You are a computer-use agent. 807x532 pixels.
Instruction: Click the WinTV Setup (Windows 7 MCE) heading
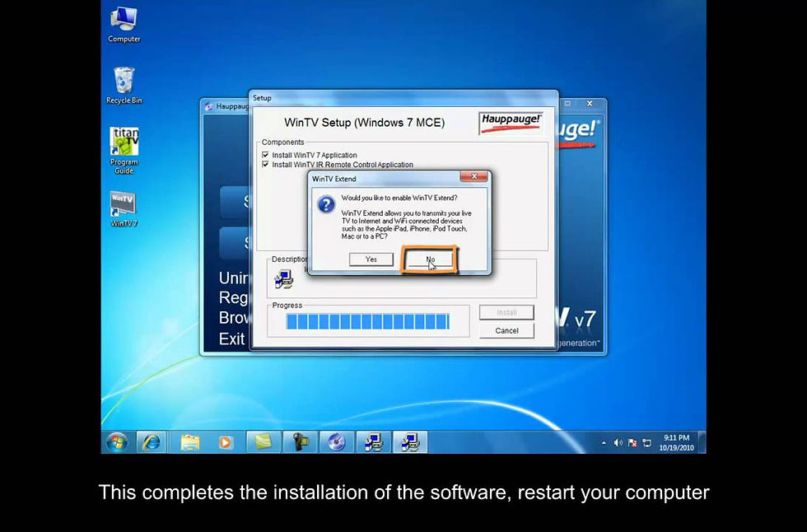point(364,123)
